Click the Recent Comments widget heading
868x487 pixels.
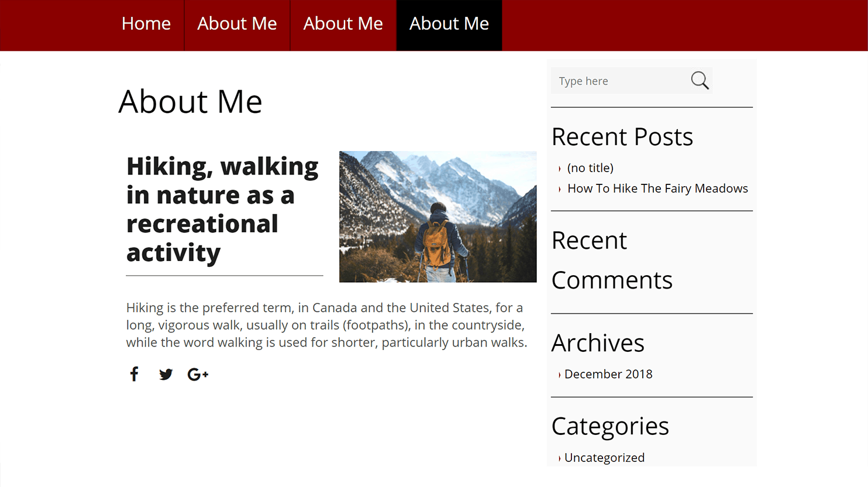point(612,260)
